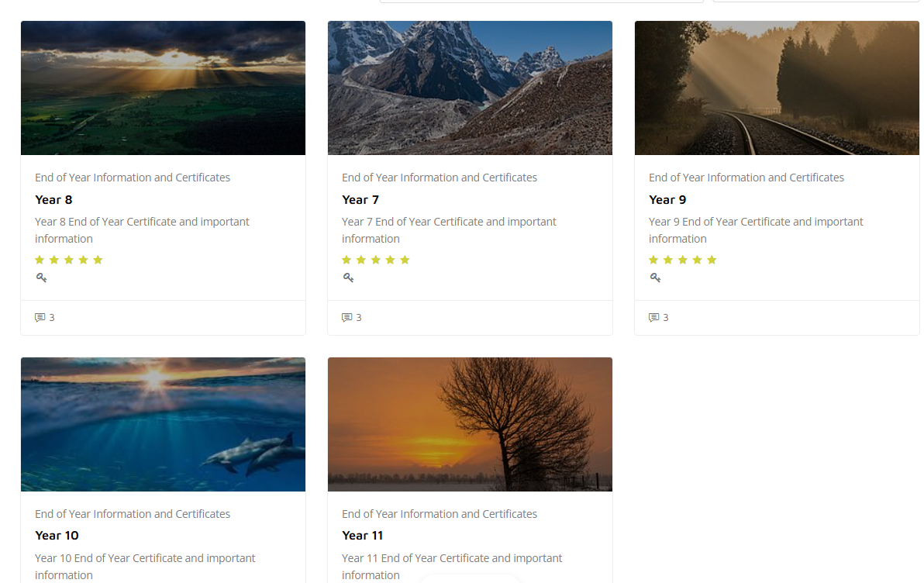
Task: Click the key icon on Year 9 card
Action: (x=655, y=278)
